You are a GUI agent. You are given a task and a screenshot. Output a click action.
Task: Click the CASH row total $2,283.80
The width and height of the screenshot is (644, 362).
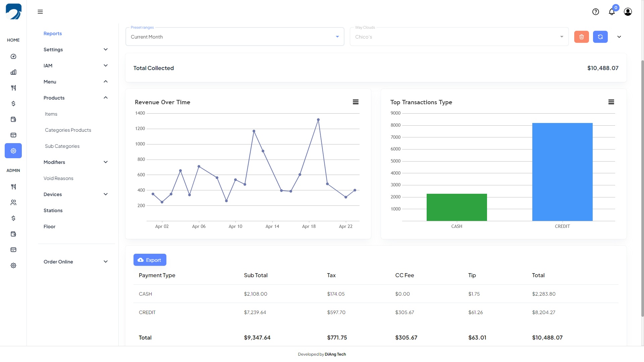click(x=544, y=294)
